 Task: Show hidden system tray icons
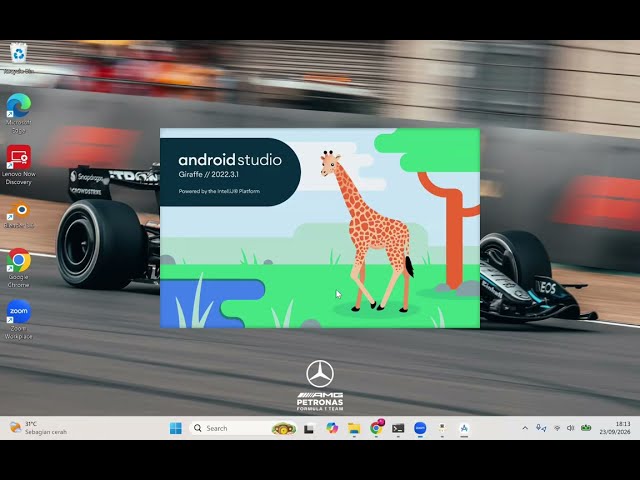point(525,428)
